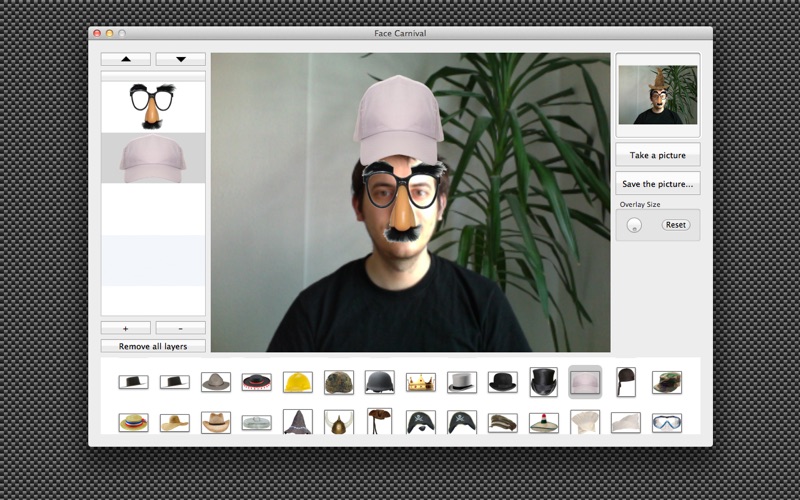The width and height of the screenshot is (800, 500).
Task: Click the pink cap in the webcam view
Action: (x=398, y=120)
